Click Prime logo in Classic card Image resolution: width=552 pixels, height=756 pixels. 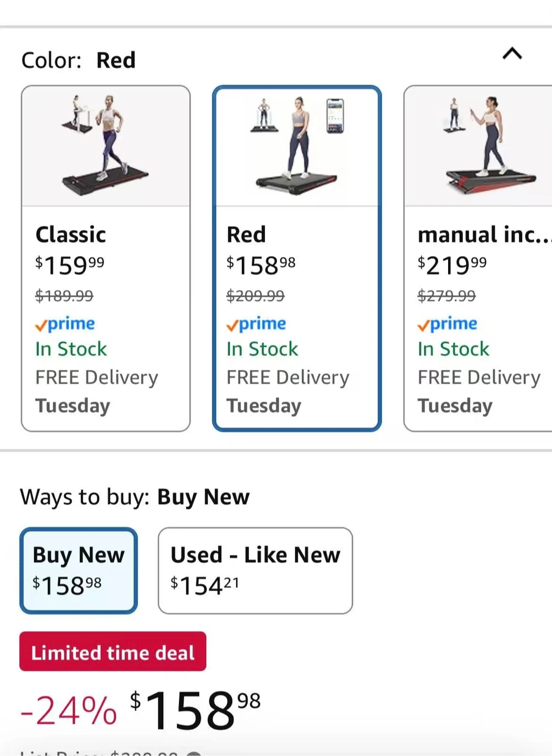65,324
